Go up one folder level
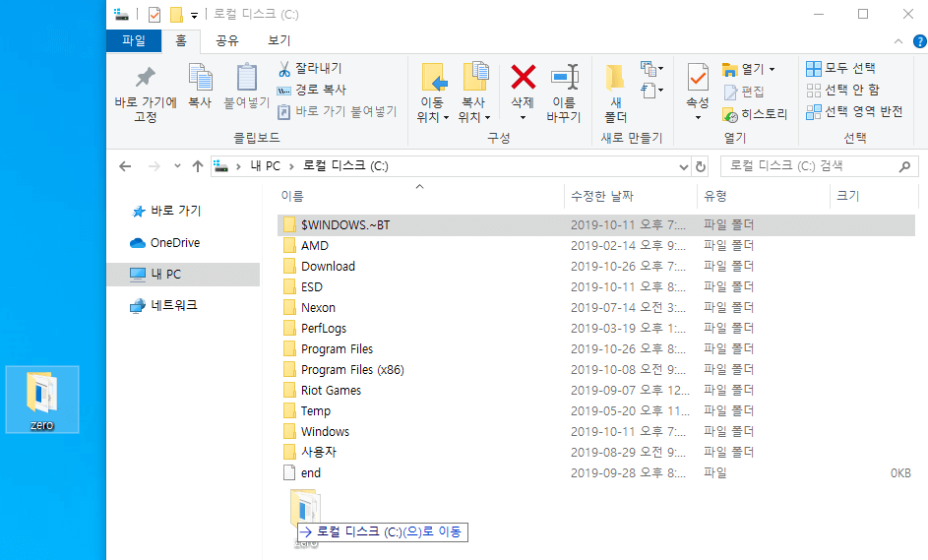 point(198,166)
